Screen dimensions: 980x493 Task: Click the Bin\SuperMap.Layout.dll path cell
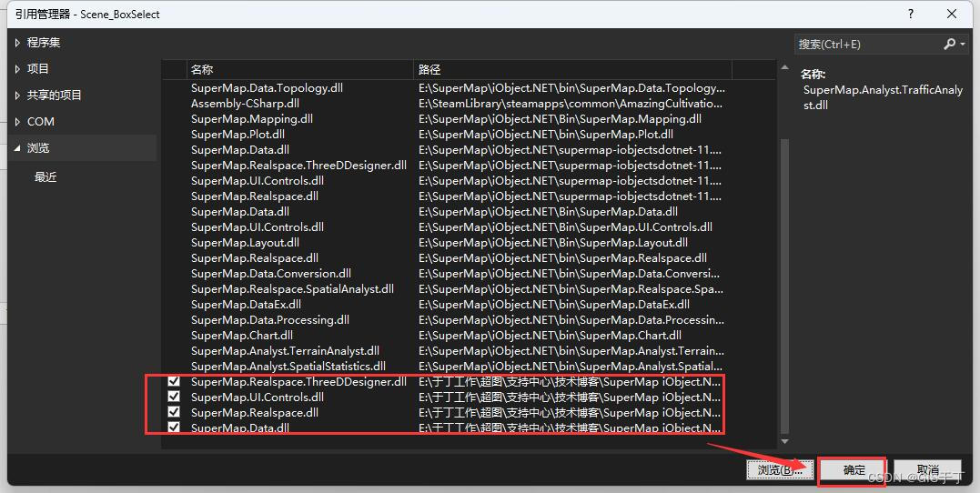pos(553,243)
